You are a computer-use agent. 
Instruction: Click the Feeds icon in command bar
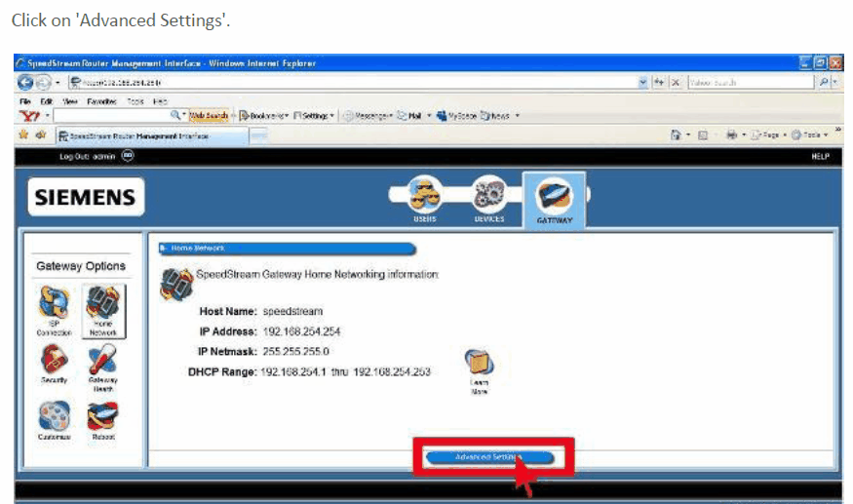click(702, 135)
